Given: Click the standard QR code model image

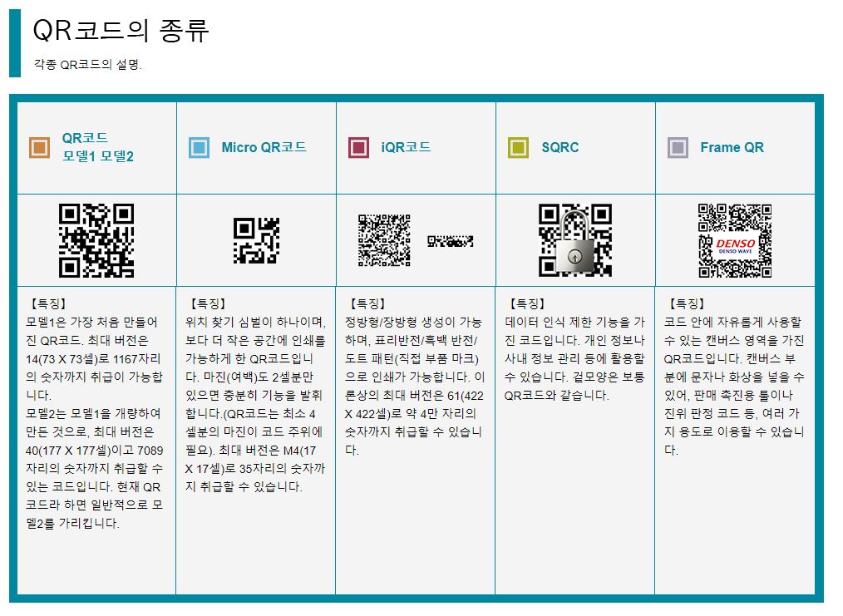Looking at the screenshot, I should click(96, 240).
